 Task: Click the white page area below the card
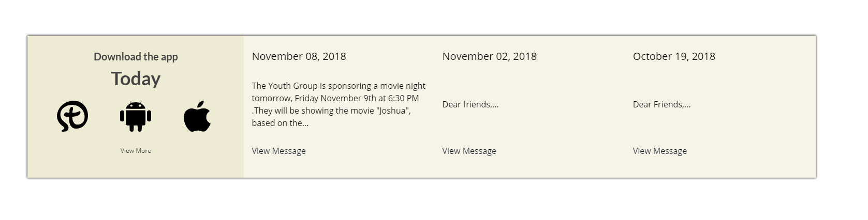[414, 201]
